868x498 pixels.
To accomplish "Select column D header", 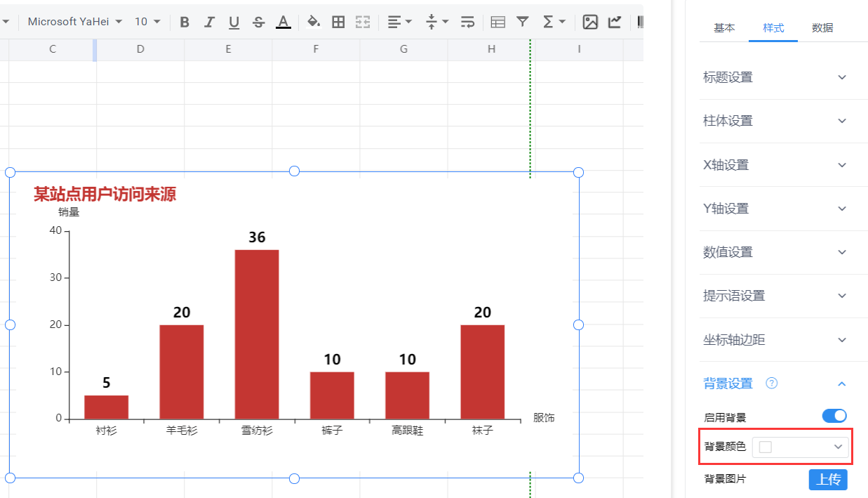I will pyautogui.click(x=140, y=49).
